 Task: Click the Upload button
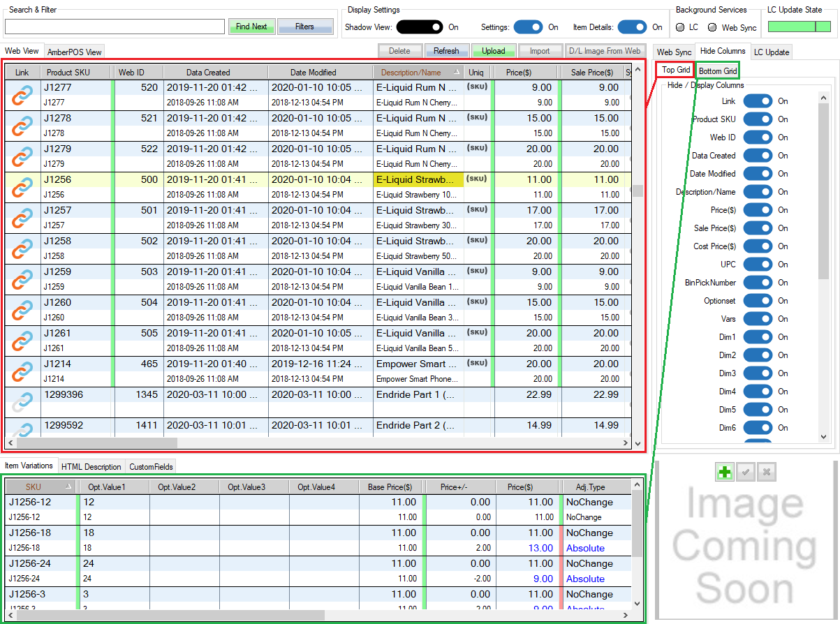[494, 51]
